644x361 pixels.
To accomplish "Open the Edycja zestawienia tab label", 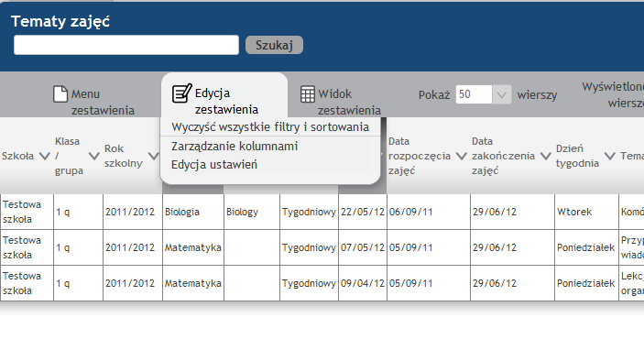I will click(x=226, y=101).
